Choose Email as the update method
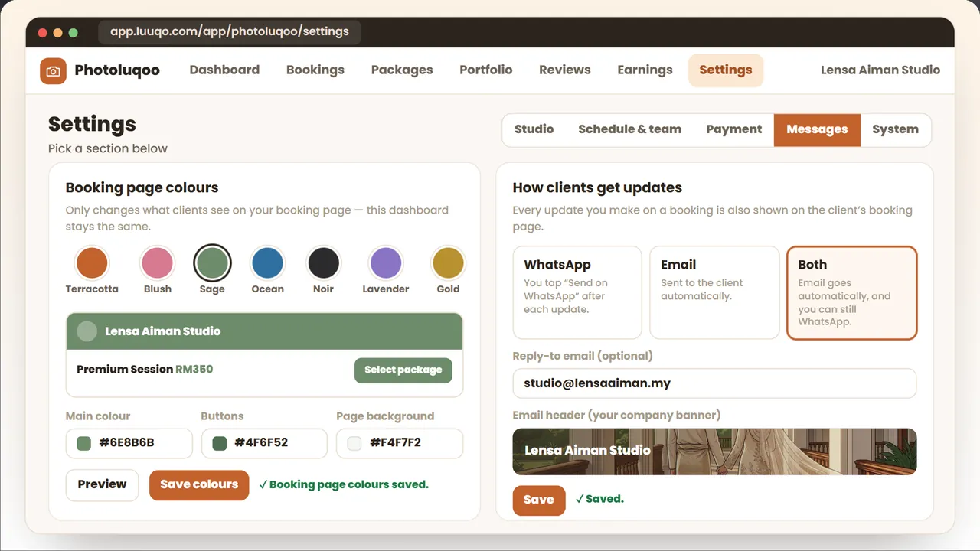 coord(714,292)
